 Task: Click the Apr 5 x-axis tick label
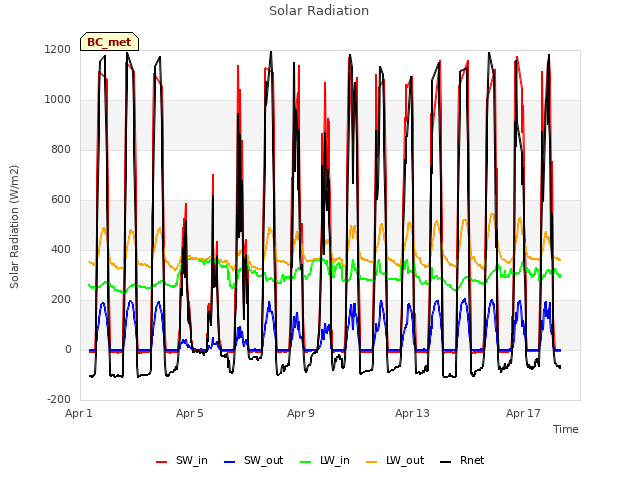coord(190,413)
